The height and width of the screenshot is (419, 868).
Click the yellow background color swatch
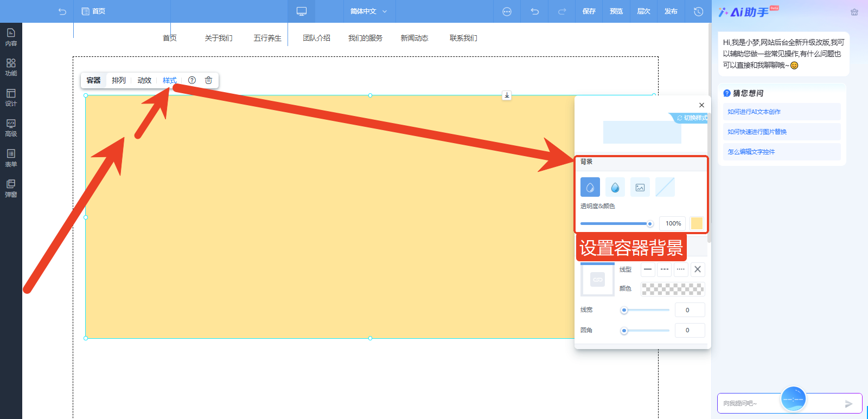click(697, 223)
